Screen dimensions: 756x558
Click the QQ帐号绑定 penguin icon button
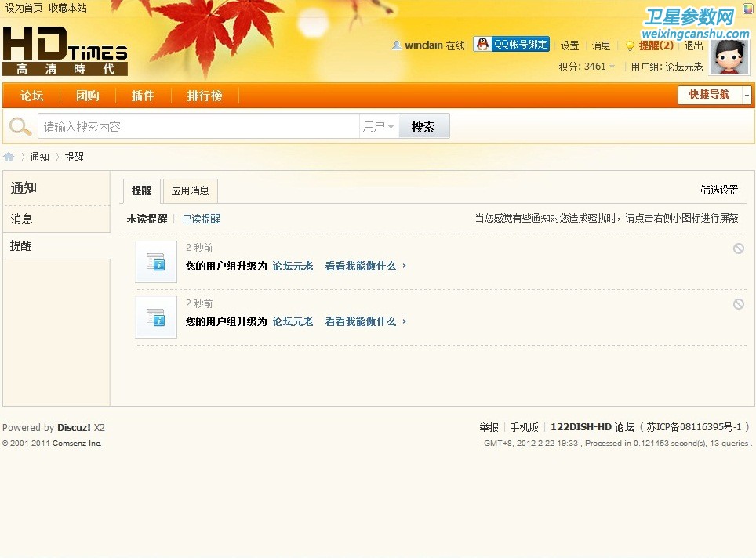click(x=511, y=45)
